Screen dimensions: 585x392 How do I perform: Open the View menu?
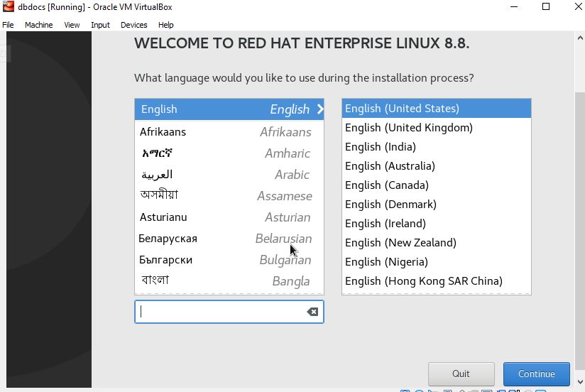[x=72, y=25]
